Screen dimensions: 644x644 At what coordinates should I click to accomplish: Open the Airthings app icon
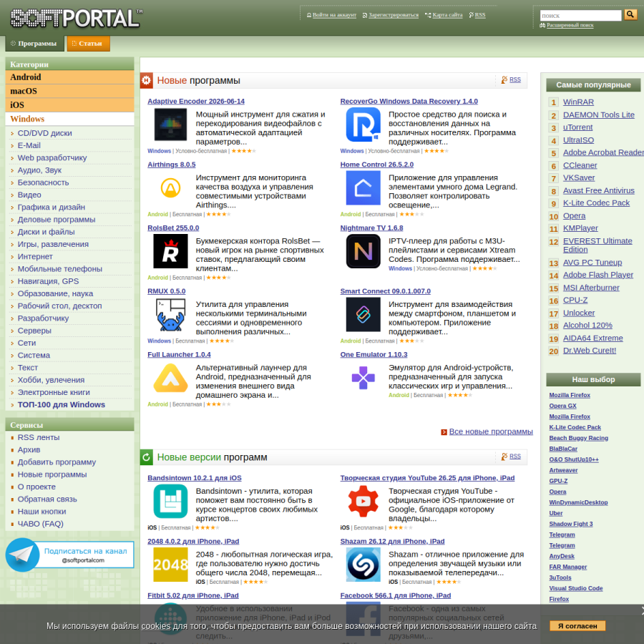click(x=170, y=188)
